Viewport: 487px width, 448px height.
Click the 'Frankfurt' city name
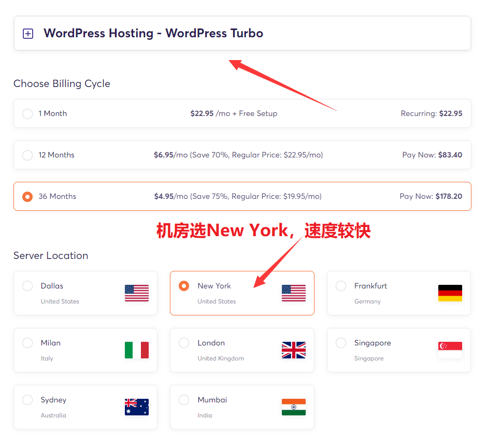pos(370,286)
